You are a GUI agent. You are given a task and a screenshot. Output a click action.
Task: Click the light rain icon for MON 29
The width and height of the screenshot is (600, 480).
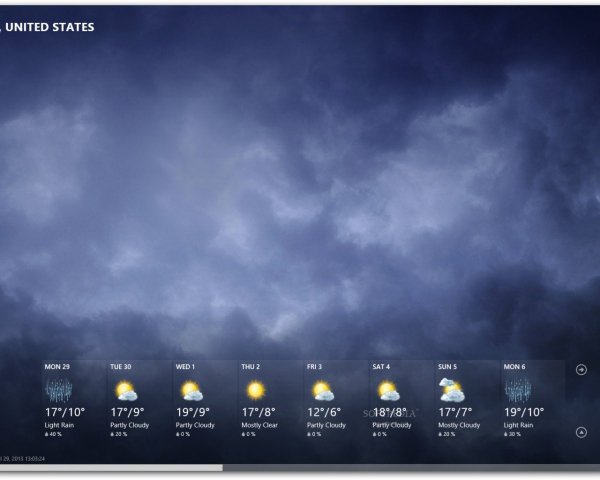click(x=57, y=390)
